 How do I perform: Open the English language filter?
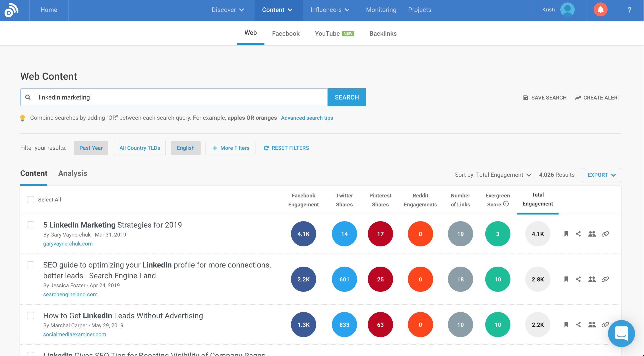click(x=186, y=148)
